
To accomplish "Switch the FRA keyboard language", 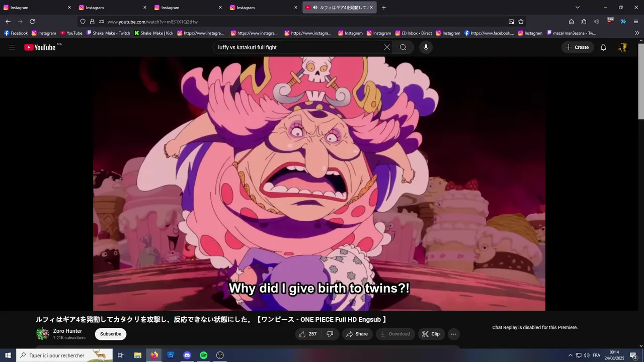I will click(597, 355).
